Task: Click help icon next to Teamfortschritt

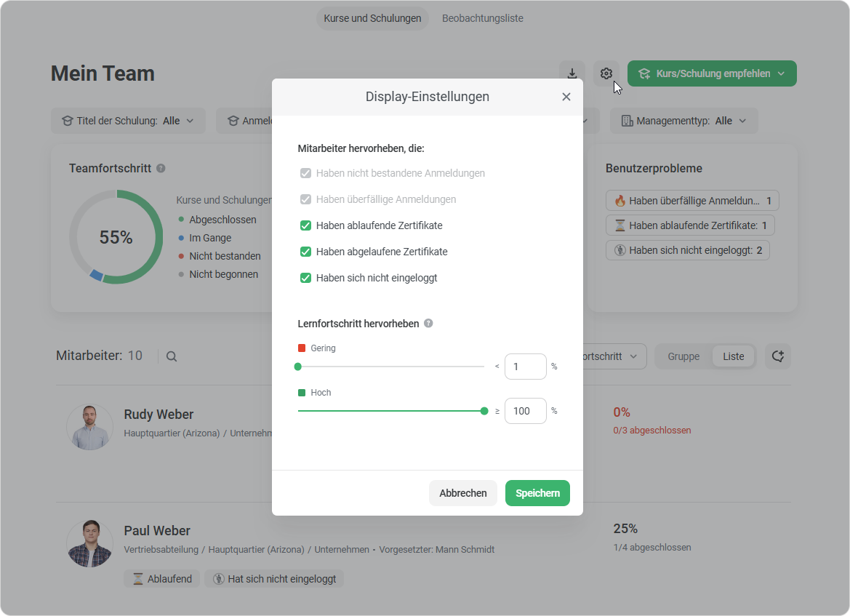Action: 161,168
